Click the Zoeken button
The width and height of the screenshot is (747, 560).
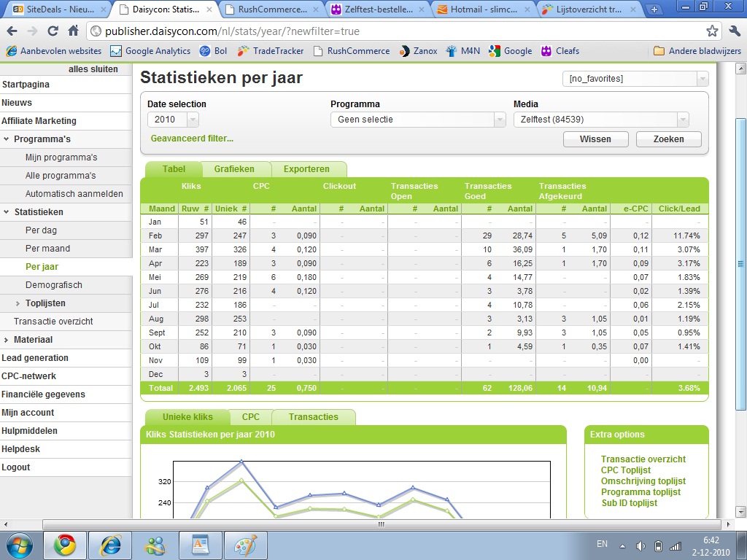668,139
